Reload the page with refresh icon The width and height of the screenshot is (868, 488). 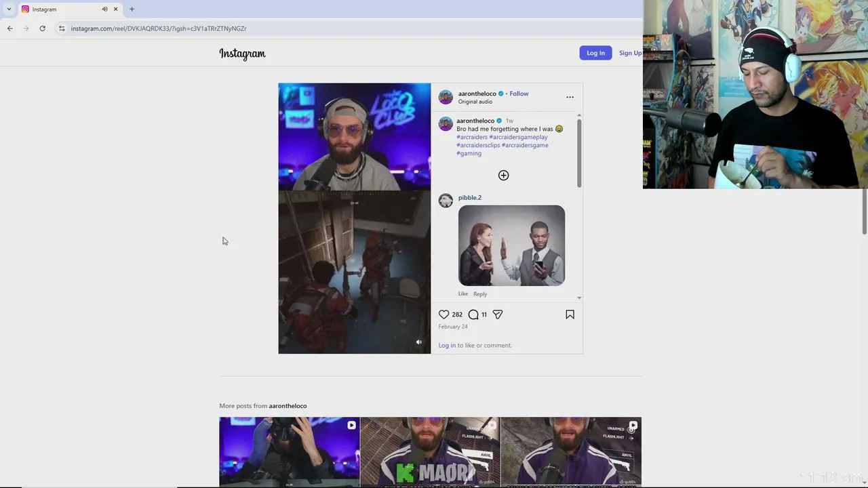[x=42, y=28]
